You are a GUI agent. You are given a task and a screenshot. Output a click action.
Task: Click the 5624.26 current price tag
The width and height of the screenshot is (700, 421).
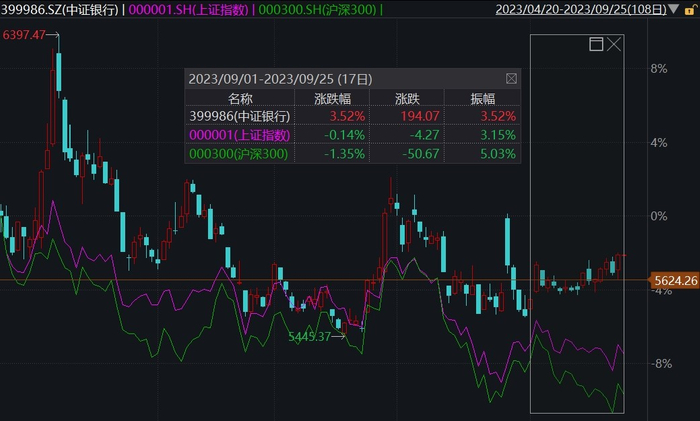click(x=675, y=280)
